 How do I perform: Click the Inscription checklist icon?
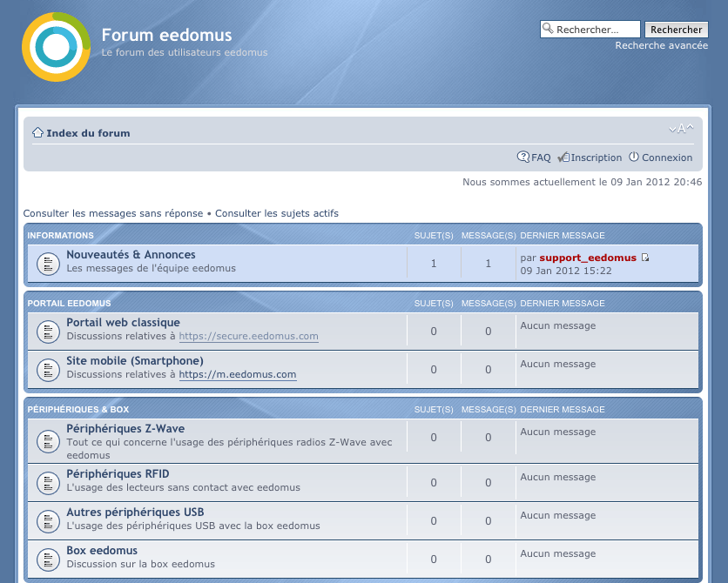[563, 157]
